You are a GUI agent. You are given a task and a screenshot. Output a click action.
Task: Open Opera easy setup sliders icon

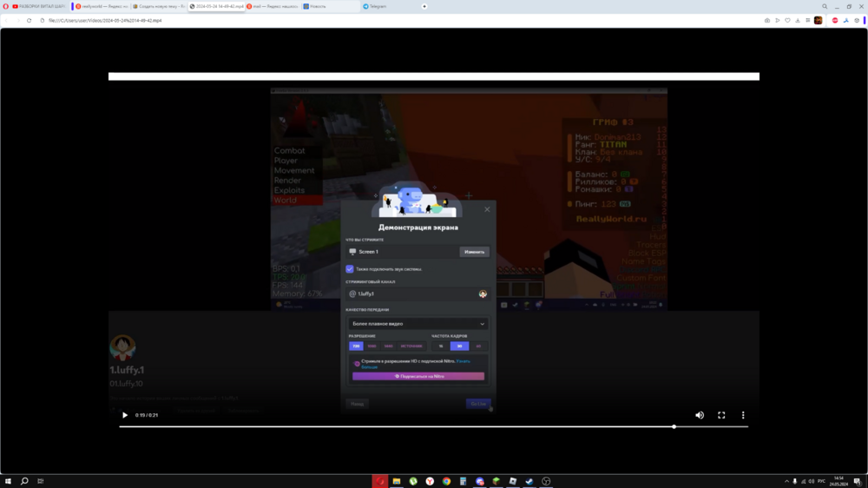[x=807, y=21]
